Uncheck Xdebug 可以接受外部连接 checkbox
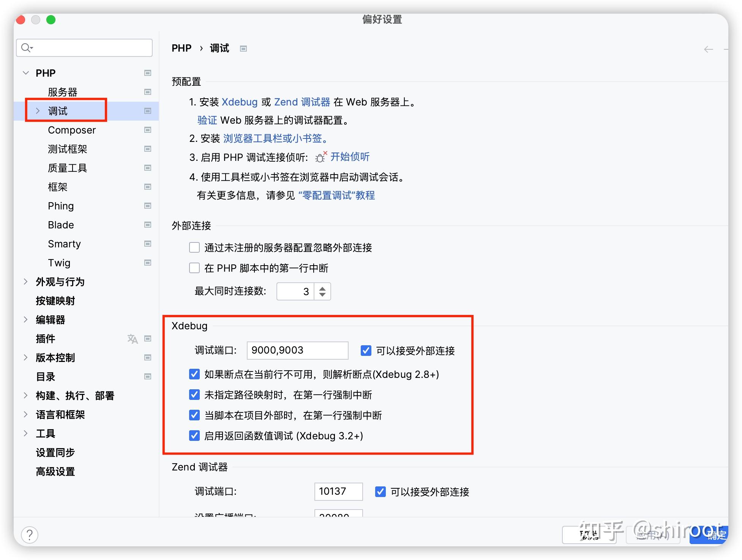The width and height of the screenshot is (742, 560). click(366, 351)
